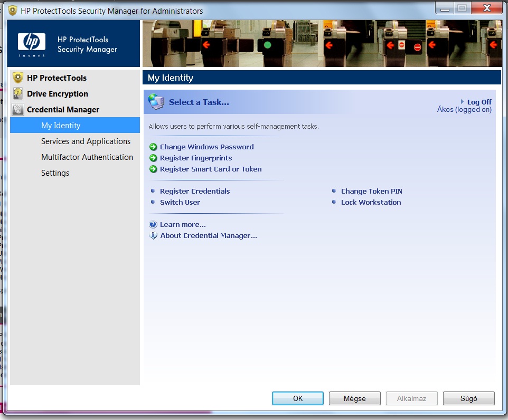Click the green arrow beside Register Fingerprints
The height and width of the screenshot is (420, 508).
153,158
